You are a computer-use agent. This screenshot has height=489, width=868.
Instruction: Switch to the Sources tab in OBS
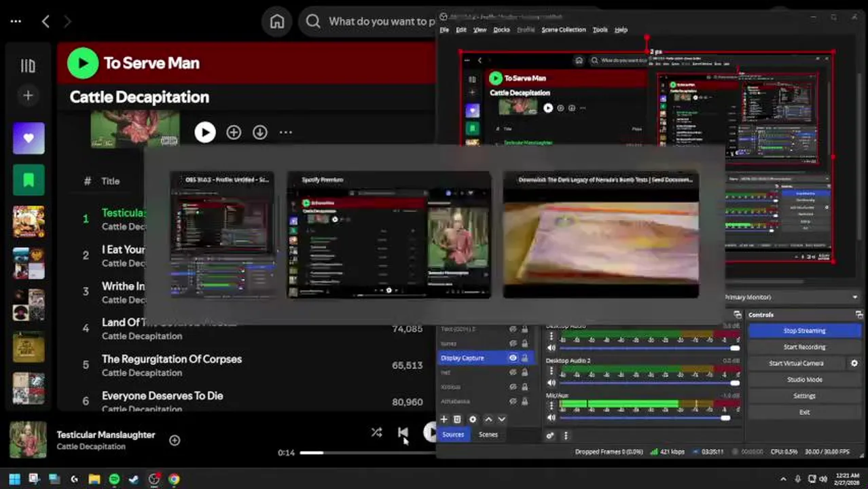(453, 435)
